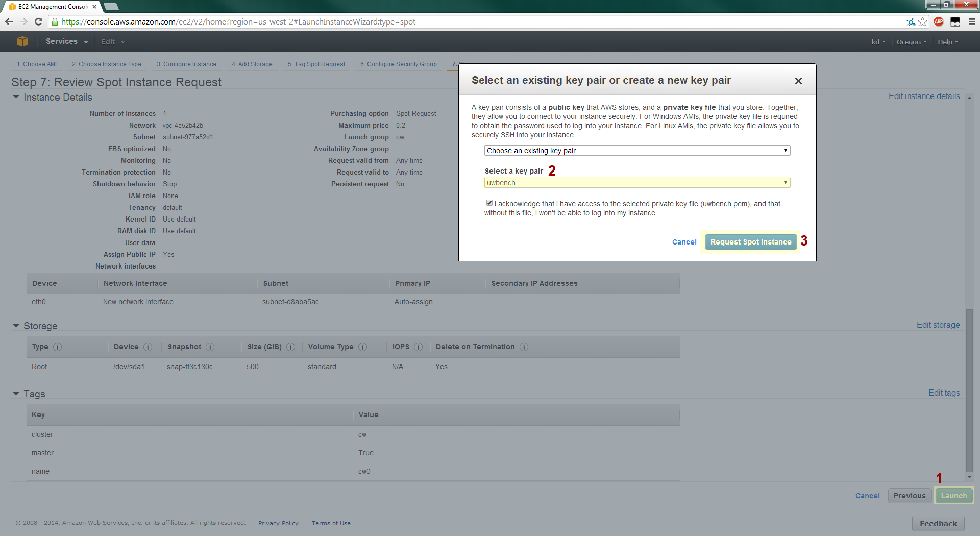Open the Chrome hamburger menu icon
This screenshot has width=980, height=536.
click(x=972, y=21)
